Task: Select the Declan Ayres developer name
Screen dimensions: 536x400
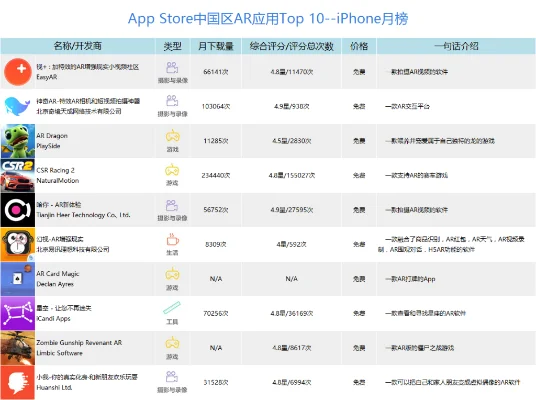Action: (x=55, y=284)
